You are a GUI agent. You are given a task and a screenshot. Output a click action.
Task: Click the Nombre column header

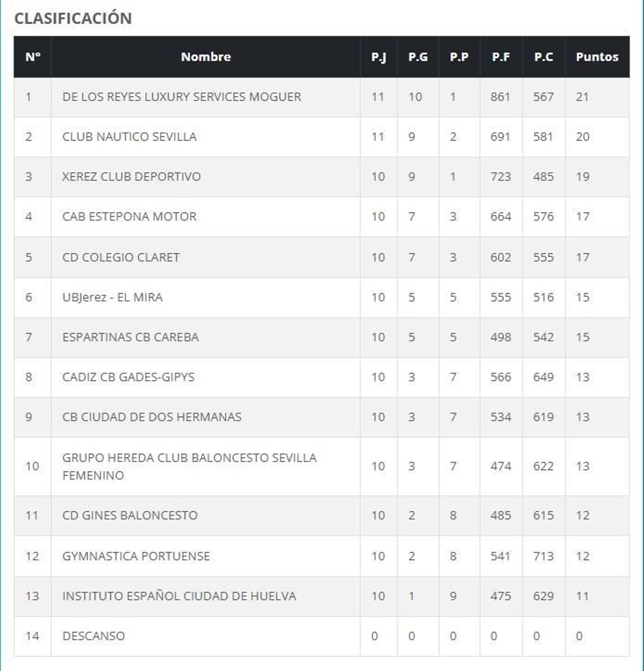[206, 57]
